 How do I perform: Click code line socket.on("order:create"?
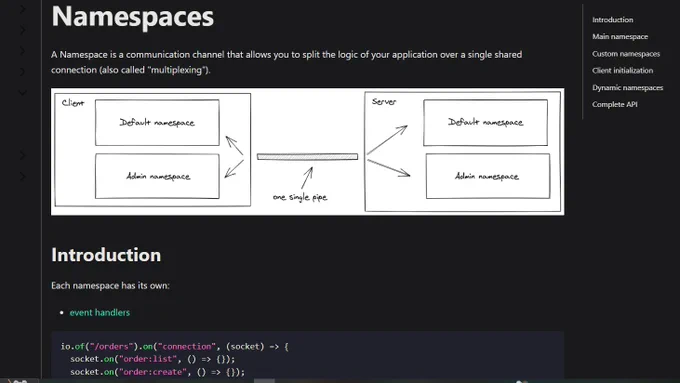[157, 372]
